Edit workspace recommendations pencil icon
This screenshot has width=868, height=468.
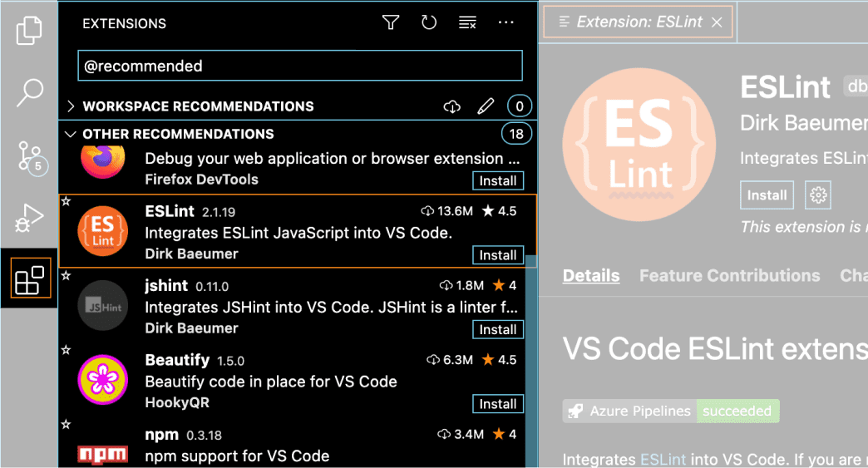tap(486, 106)
